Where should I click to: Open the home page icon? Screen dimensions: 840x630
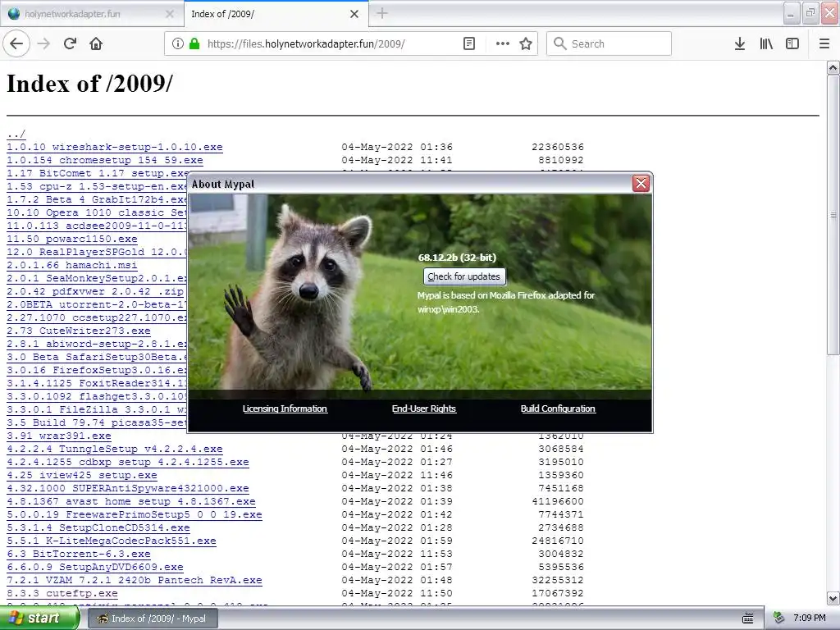coord(96,44)
